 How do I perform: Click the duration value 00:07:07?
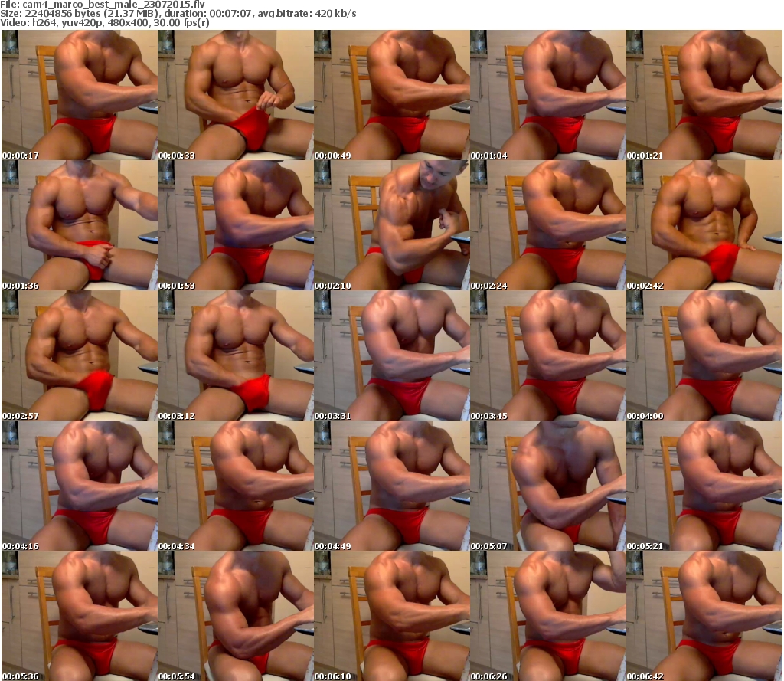pyautogui.click(x=230, y=14)
